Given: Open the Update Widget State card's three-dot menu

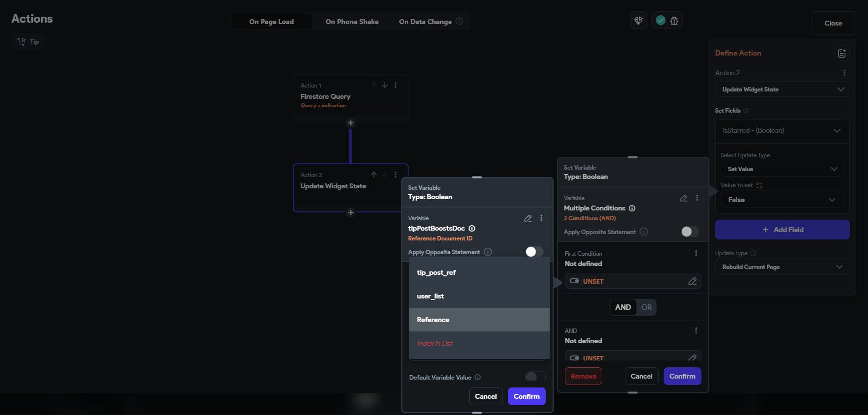Looking at the screenshot, I should pos(395,175).
